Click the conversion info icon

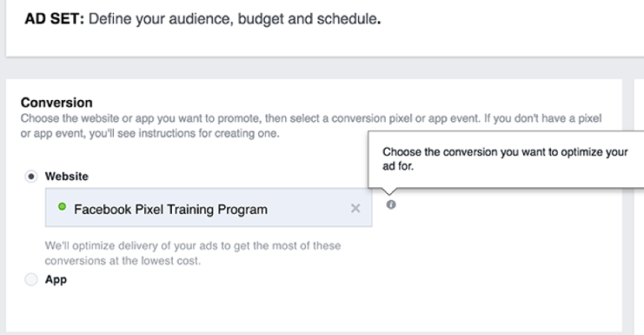[x=391, y=204]
